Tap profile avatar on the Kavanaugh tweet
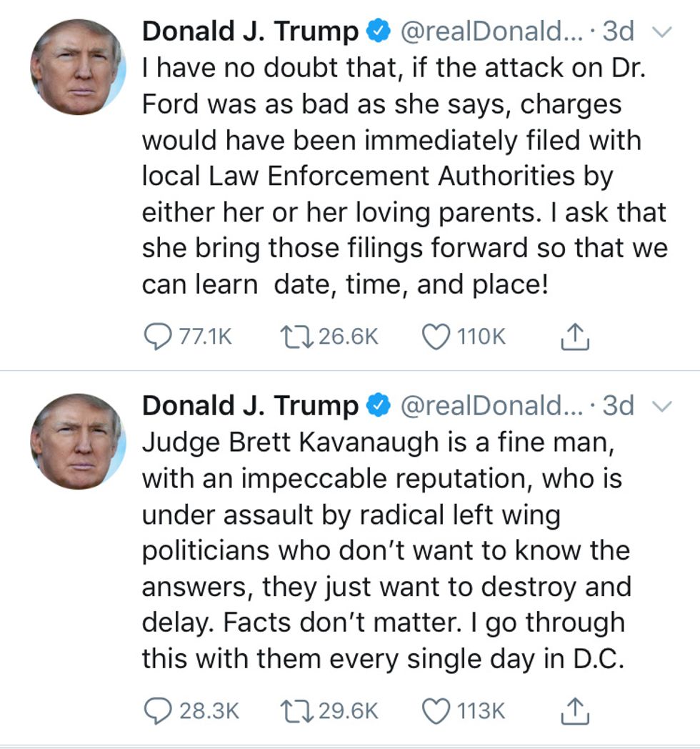The image size is (700, 749). point(78,442)
